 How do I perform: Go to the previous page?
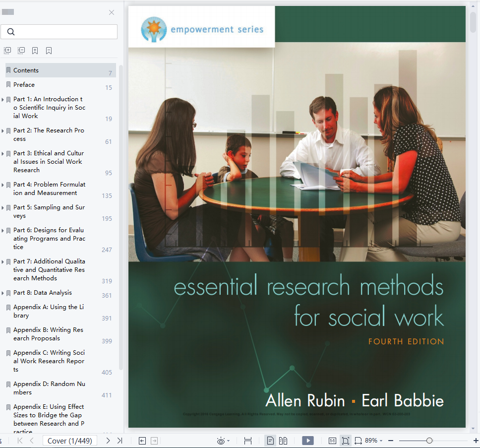32,441
